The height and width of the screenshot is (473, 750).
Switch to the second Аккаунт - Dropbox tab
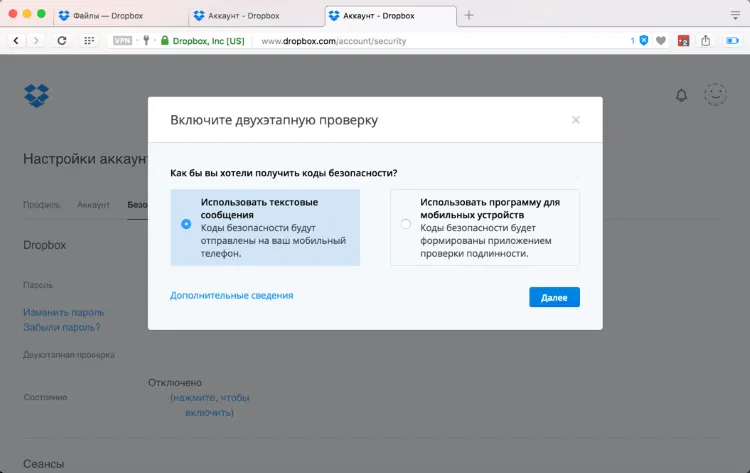(391, 16)
